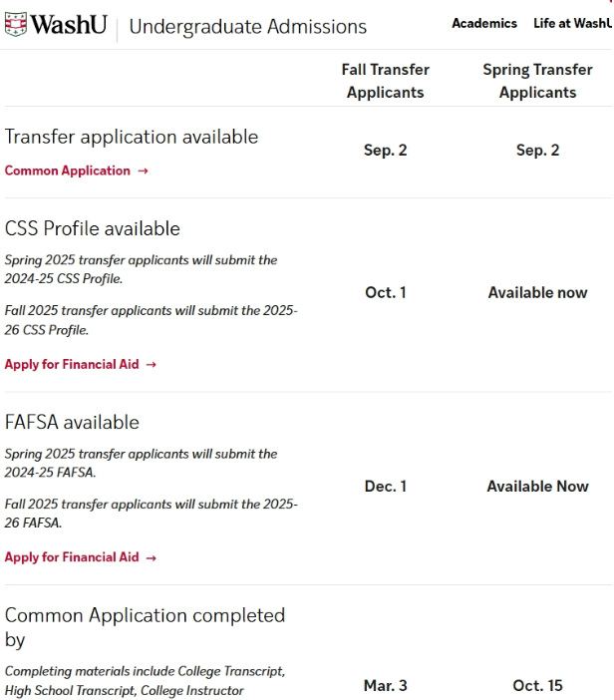Screen dimensions: 614x700
Task: Click the WashU wordmark in header
Action: click(x=69, y=25)
